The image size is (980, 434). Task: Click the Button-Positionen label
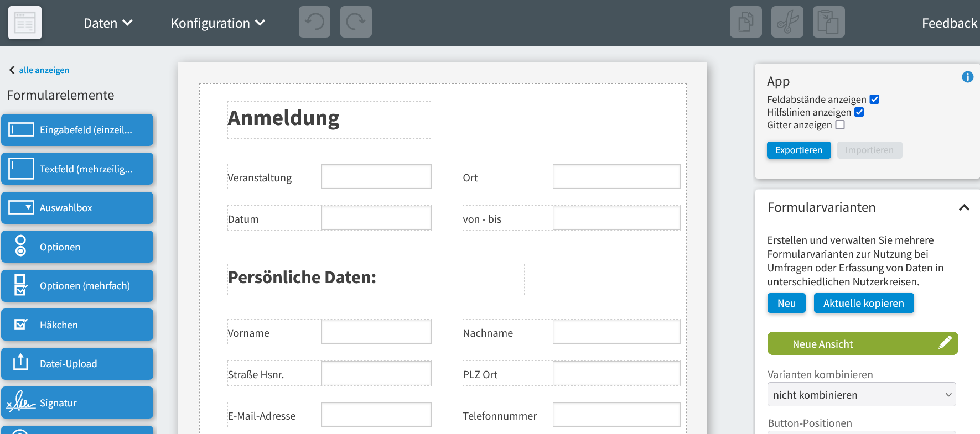click(810, 423)
